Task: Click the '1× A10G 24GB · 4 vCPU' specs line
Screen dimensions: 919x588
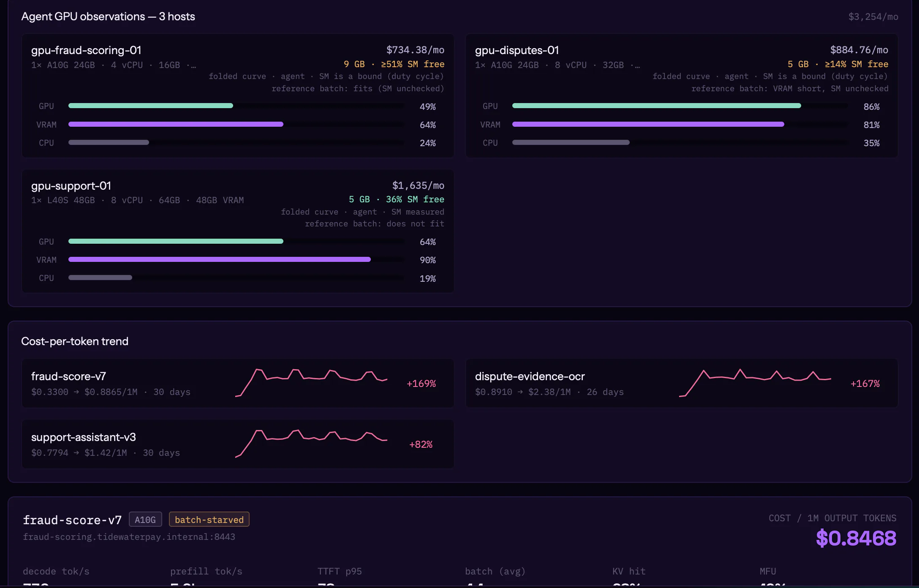Action: click(x=114, y=65)
